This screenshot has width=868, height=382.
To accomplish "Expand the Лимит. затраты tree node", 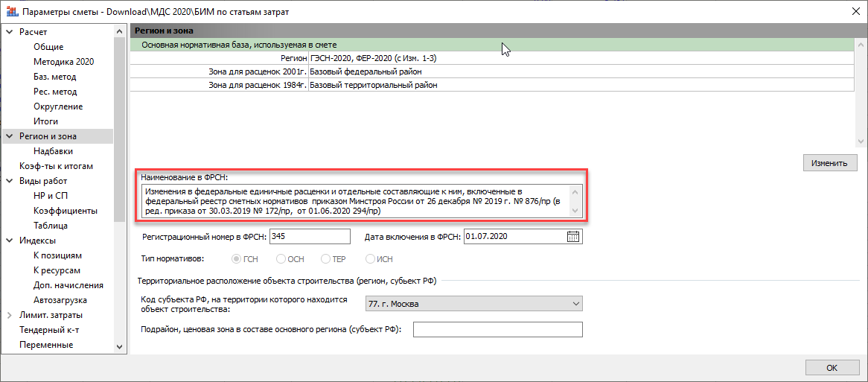I will 10,315.
